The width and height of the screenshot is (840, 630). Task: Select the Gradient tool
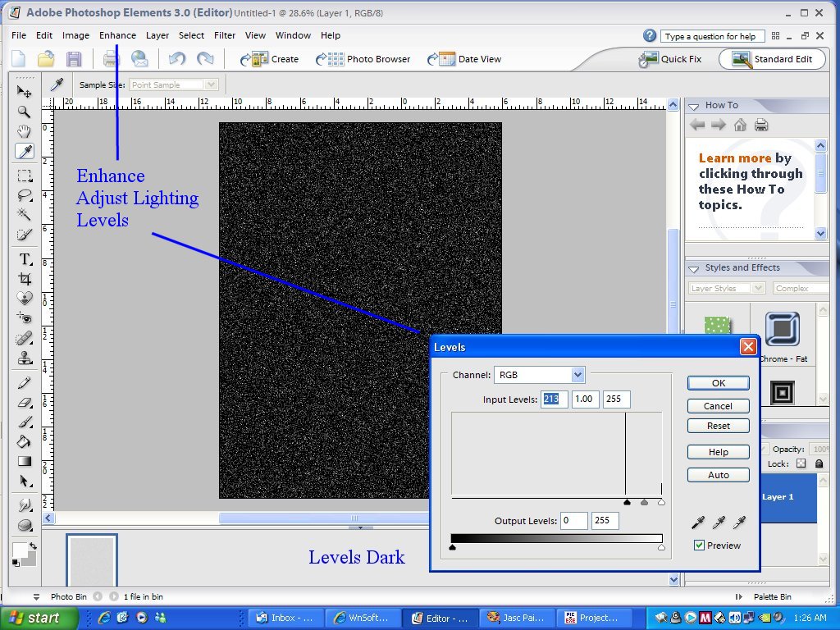coord(24,461)
